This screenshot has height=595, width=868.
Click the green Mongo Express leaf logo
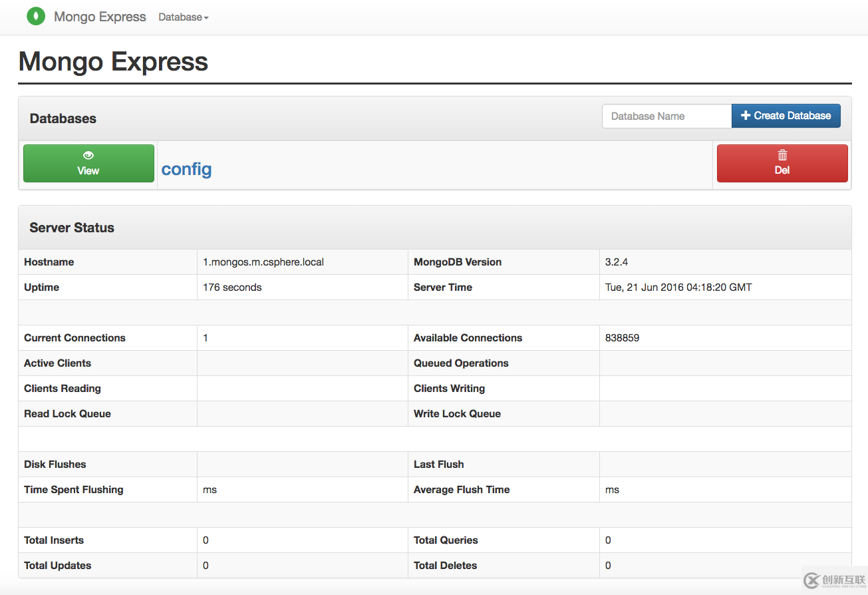[x=36, y=17]
